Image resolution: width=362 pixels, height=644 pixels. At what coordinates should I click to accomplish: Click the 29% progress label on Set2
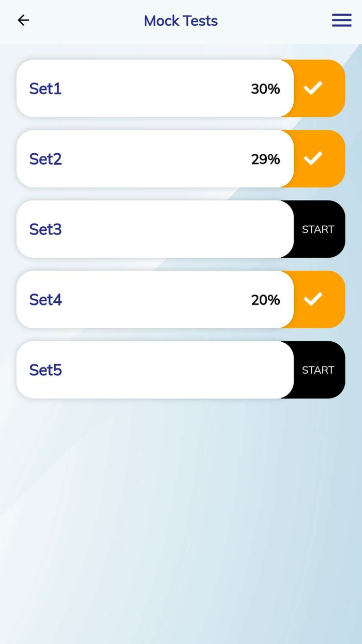point(265,159)
